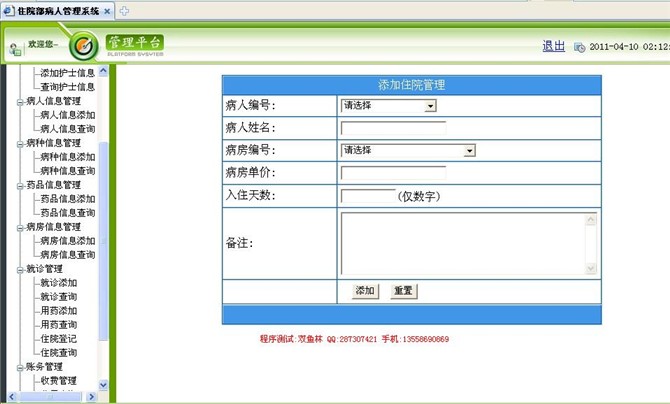This screenshot has width=670, height=404.
Task: Collapse the 病房信息管理 tree node
Action: [x=20, y=227]
